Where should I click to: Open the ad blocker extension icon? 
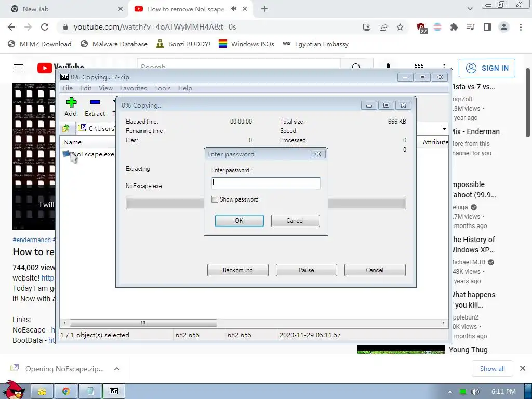422,28
